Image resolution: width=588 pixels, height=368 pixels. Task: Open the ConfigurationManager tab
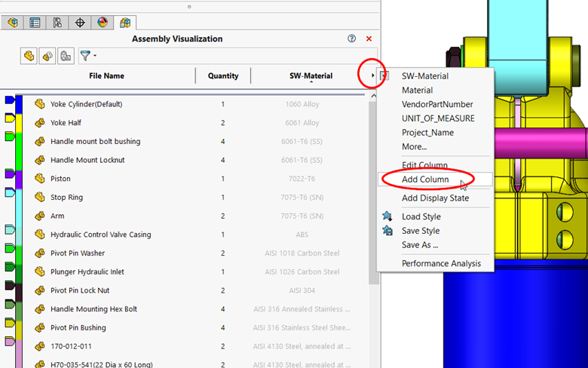click(x=57, y=23)
